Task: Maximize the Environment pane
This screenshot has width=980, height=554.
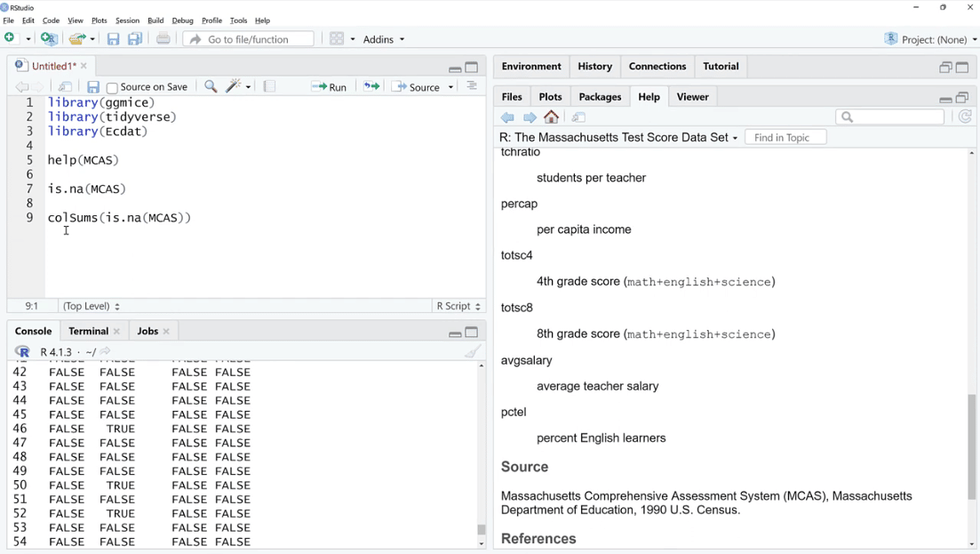Action: point(962,67)
